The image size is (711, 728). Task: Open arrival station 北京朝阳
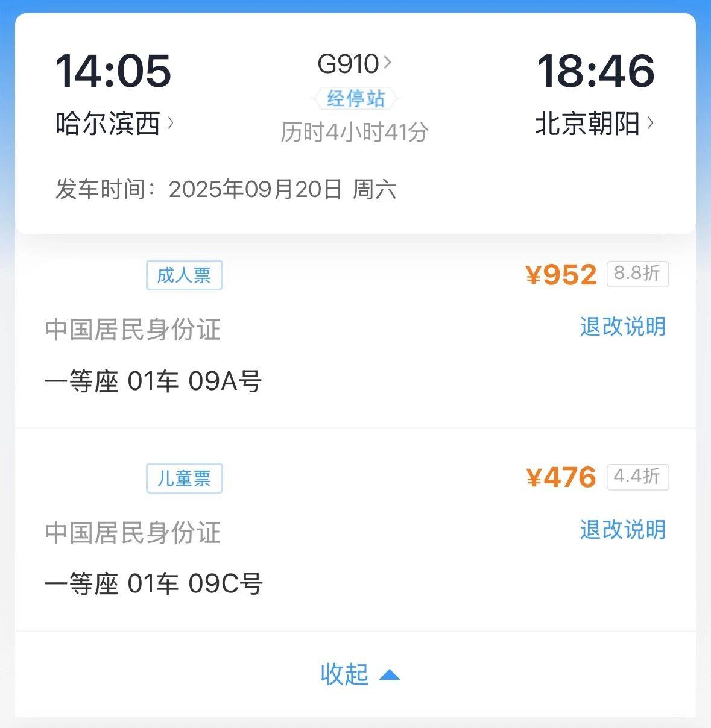pyautogui.click(x=587, y=124)
